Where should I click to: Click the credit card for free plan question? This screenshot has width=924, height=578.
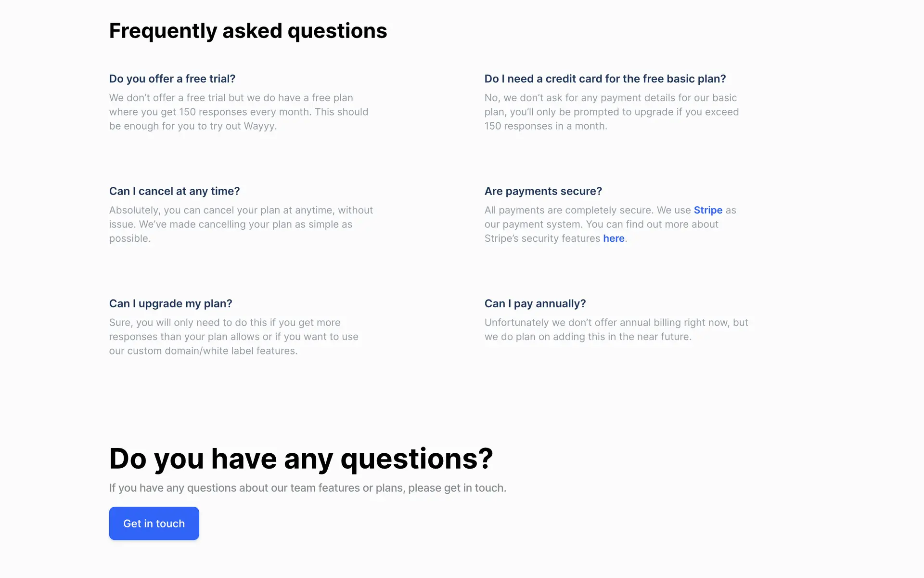[605, 79]
